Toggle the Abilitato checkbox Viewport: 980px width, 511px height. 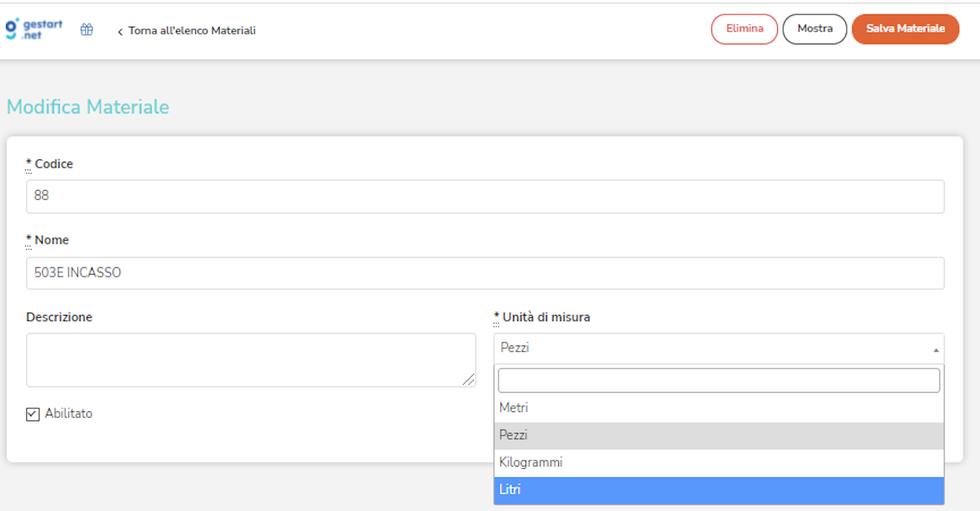coord(33,414)
